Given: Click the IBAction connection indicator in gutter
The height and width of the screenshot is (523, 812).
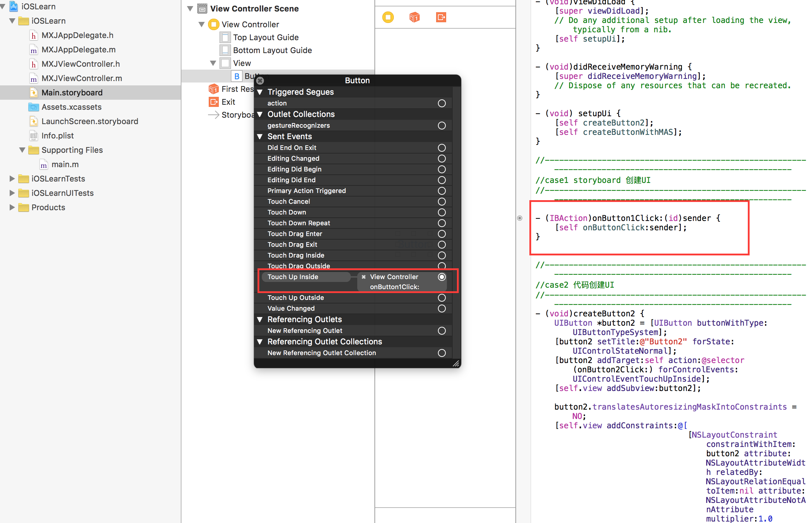Looking at the screenshot, I should tap(520, 218).
